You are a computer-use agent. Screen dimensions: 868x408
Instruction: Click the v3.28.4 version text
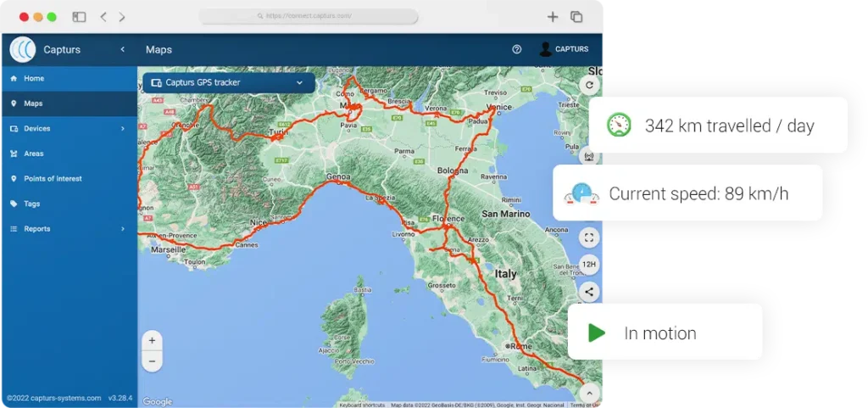(120, 398)
